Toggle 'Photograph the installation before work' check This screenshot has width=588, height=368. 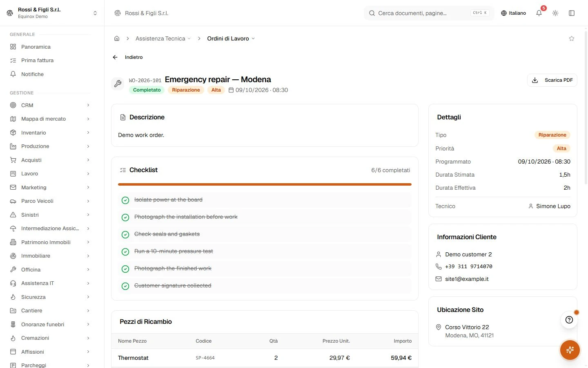point(125,218)
